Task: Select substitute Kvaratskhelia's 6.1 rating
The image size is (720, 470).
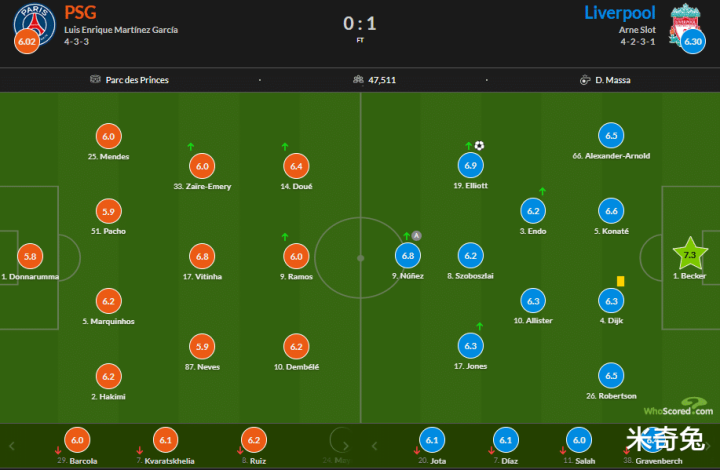Action: point(166,440)
